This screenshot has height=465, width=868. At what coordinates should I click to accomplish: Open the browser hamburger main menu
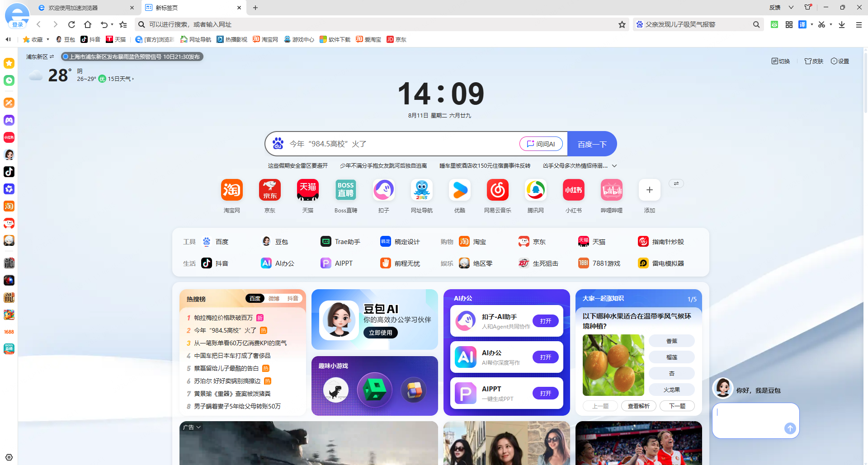pyautogui.click(x=859, y=24)
